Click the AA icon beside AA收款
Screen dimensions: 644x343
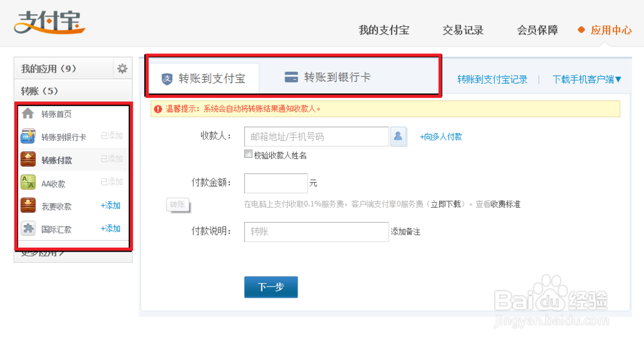click(x=28, y=182)
